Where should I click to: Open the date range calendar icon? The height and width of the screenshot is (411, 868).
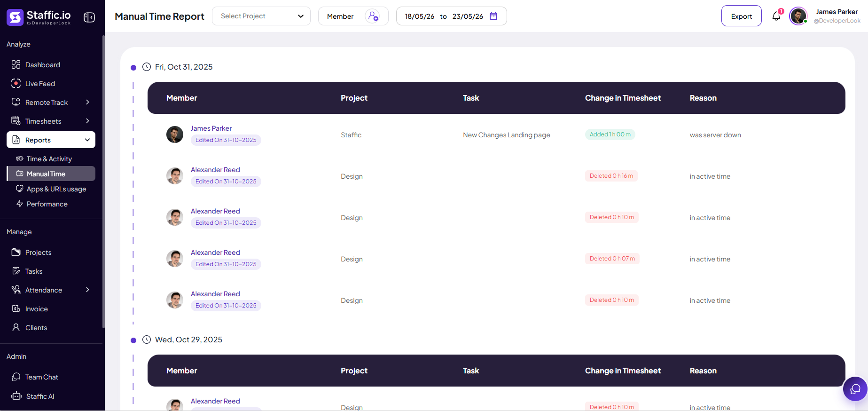click(x=493, y=16)
